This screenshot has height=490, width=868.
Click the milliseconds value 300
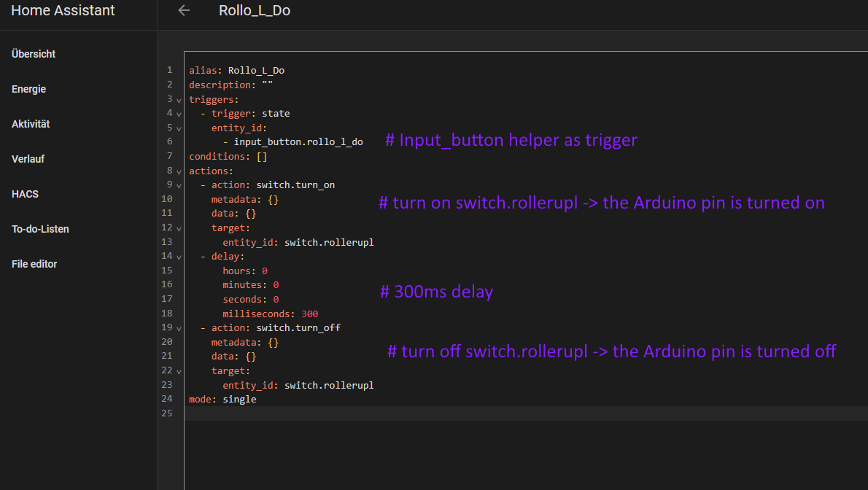point(309,314)
